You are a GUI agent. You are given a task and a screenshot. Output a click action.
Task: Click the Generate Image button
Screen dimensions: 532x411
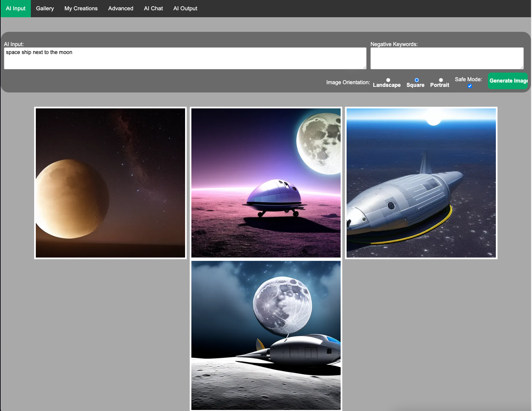508,81
